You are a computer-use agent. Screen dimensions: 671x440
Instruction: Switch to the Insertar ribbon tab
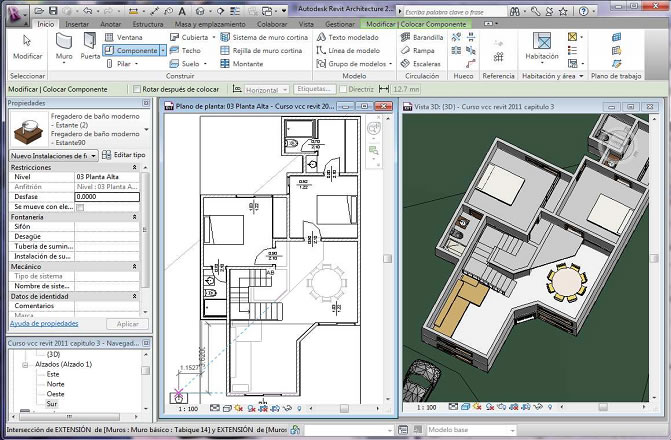(76, 22)
